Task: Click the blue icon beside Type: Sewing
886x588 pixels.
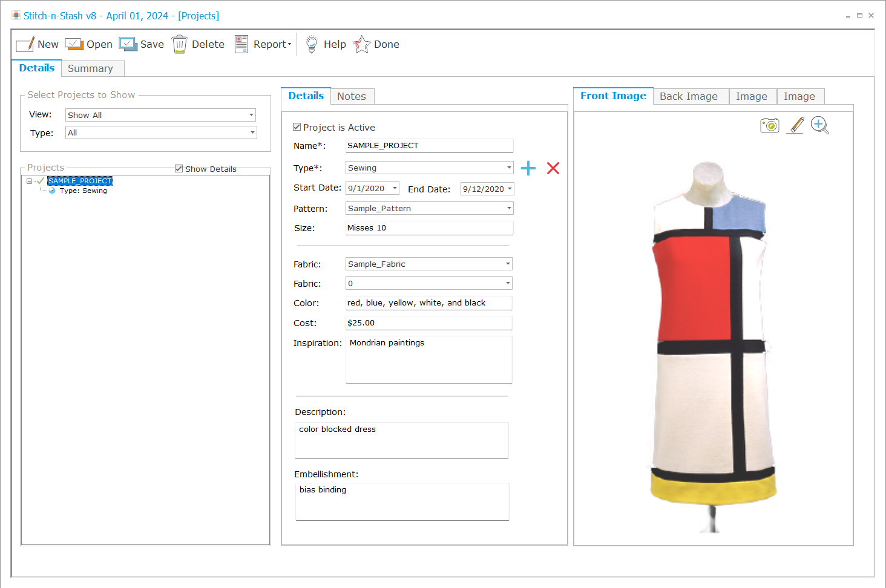Action: [52, 191]
